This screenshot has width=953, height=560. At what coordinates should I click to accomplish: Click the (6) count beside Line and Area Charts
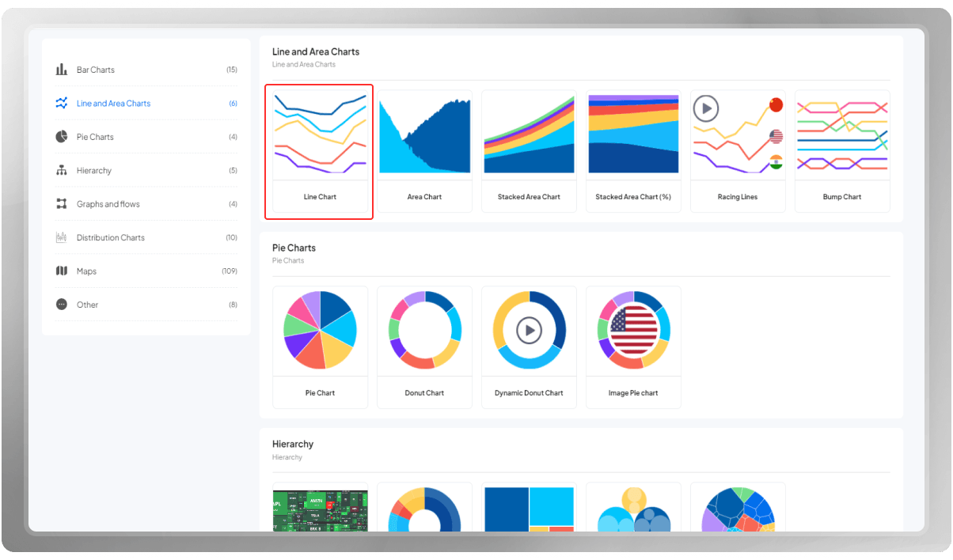[234, 104]
